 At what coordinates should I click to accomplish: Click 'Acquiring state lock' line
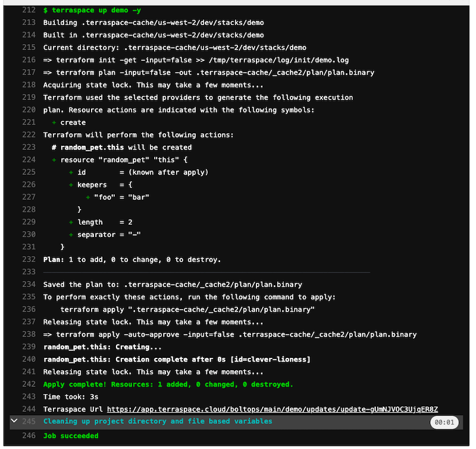tap(154, 85)
